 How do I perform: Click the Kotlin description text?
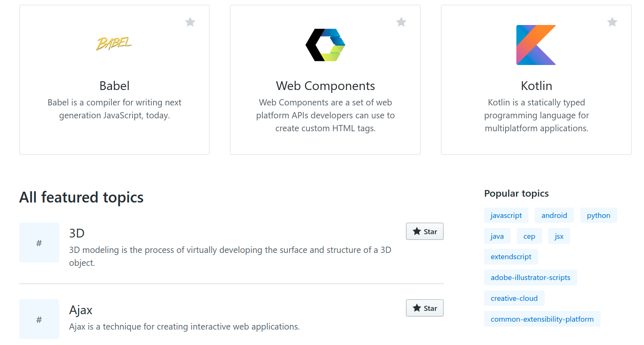(536, 115)
